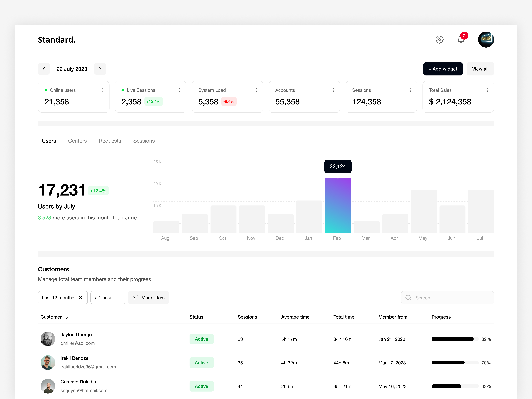532x399 pixels.
Task: Open More filters funnel icon
Action: (x=135, y=298)
